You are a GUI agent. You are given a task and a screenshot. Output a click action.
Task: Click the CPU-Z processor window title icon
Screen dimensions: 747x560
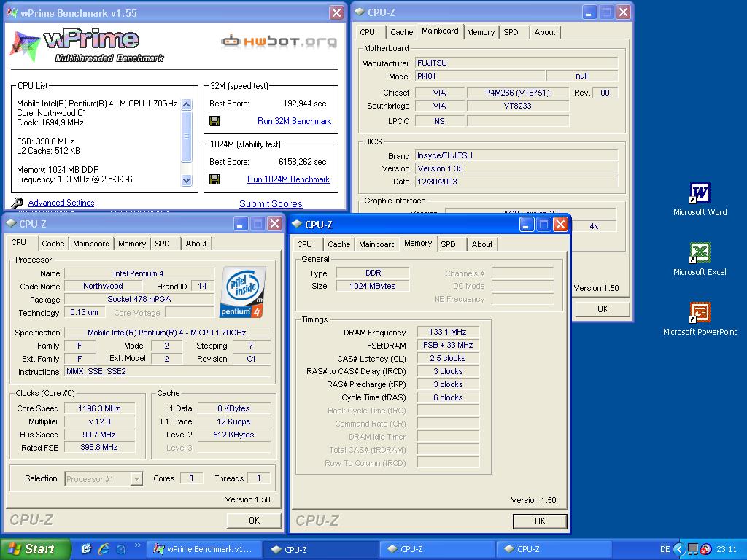11,223
